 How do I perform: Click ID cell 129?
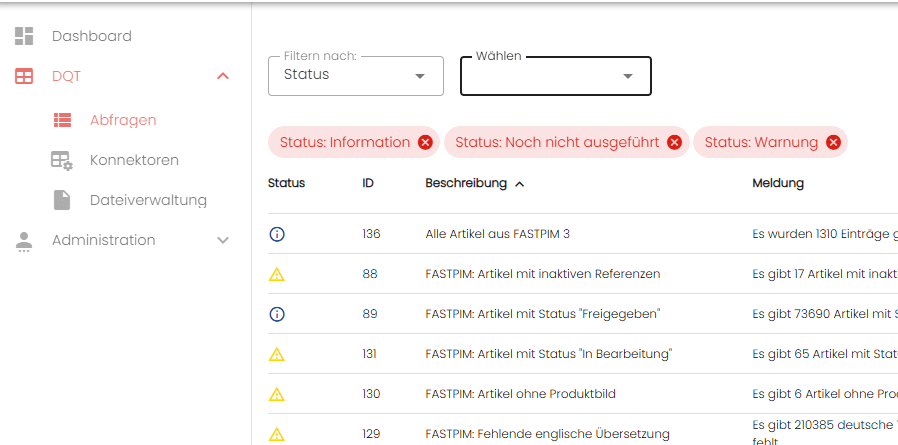tap(371, 434)
